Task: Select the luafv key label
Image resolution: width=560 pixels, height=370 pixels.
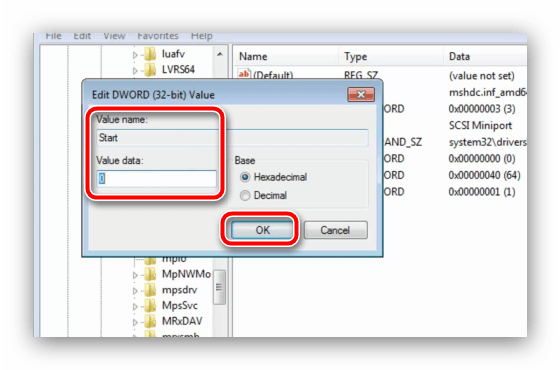Action: point(173,54)
